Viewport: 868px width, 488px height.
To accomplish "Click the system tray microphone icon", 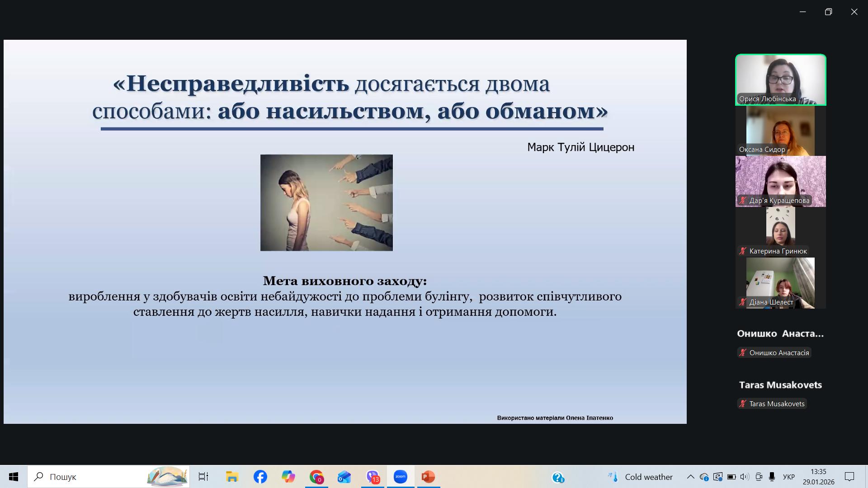I will [772, 477].
